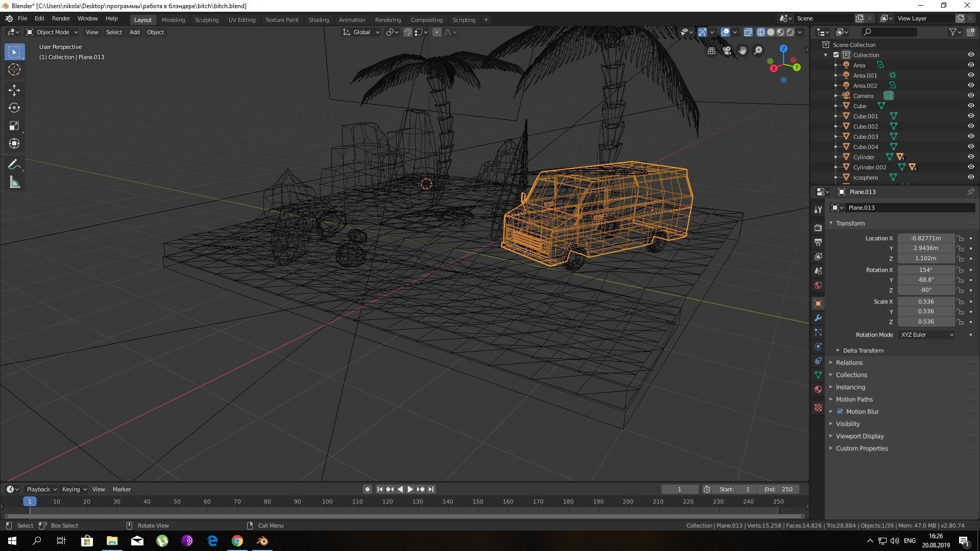Expand the Delta Transform section

click(863, 350)
